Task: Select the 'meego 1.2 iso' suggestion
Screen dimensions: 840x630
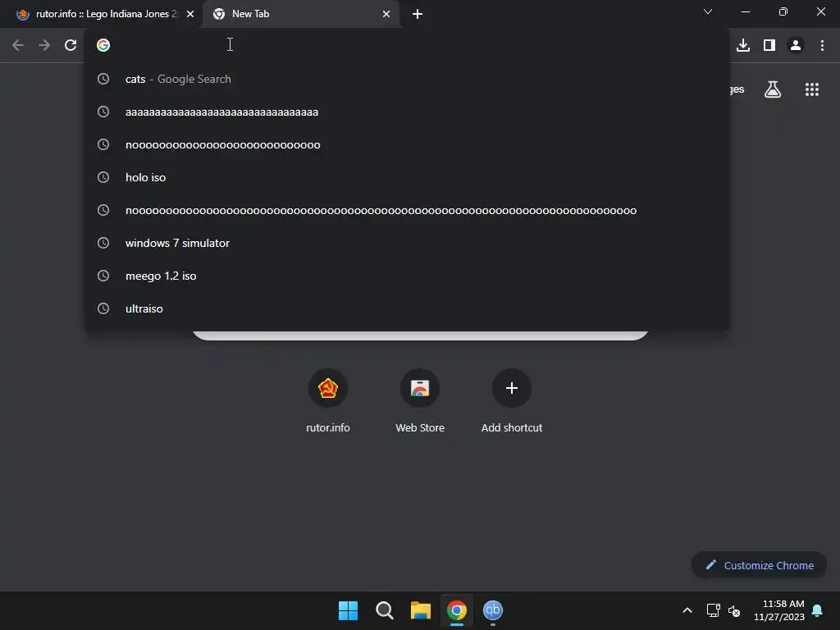Action: 407,276
